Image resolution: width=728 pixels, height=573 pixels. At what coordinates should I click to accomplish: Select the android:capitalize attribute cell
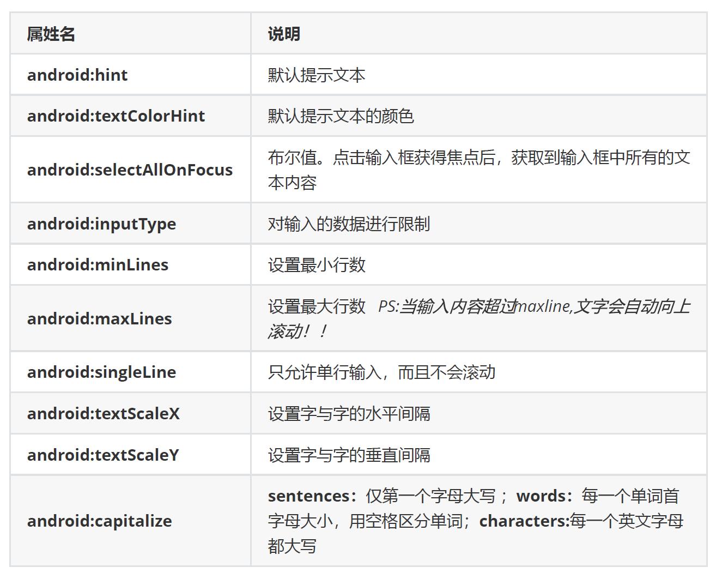[131, 521]
